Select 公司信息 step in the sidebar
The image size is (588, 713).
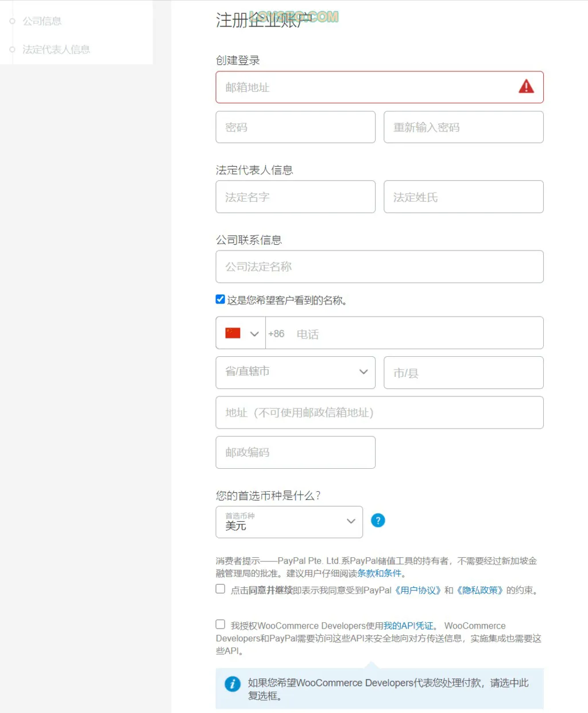pyautogui.click(x=42, y=21)
